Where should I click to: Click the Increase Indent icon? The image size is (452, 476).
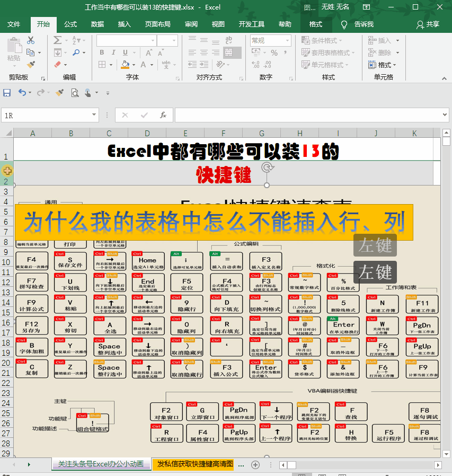click(x=204, y=65)
